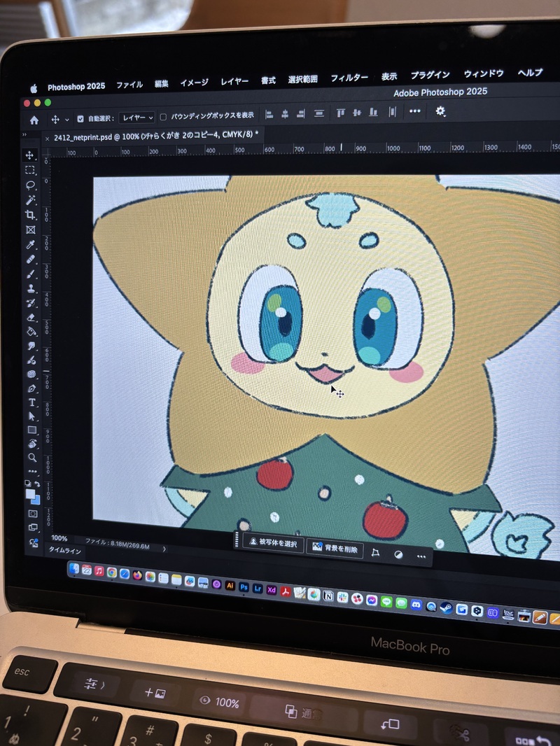Open the Move tool preset picker arrow
This screenshot has width=560, height=746.
pos(66,120)
